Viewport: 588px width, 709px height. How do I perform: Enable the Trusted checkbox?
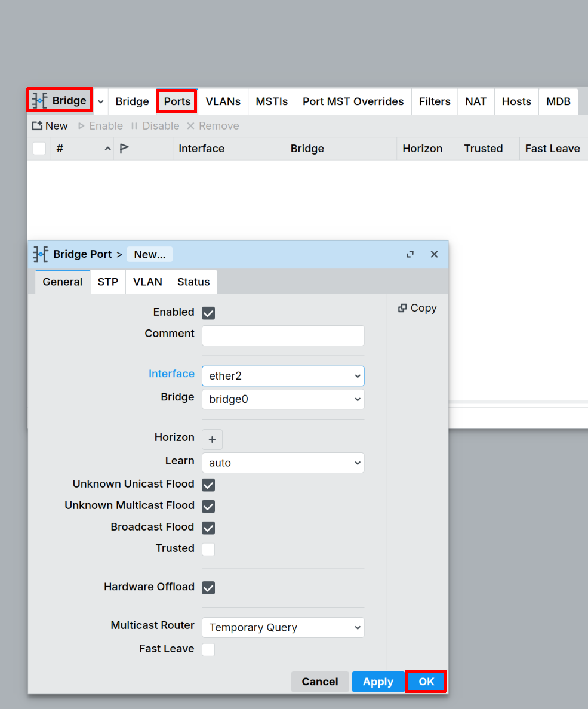(208, 548)
